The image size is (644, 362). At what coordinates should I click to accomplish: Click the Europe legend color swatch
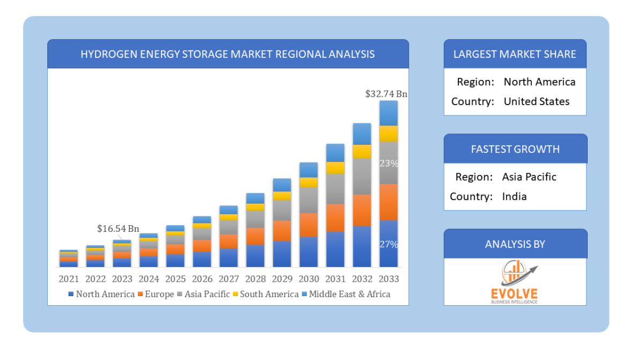(141, 294)
